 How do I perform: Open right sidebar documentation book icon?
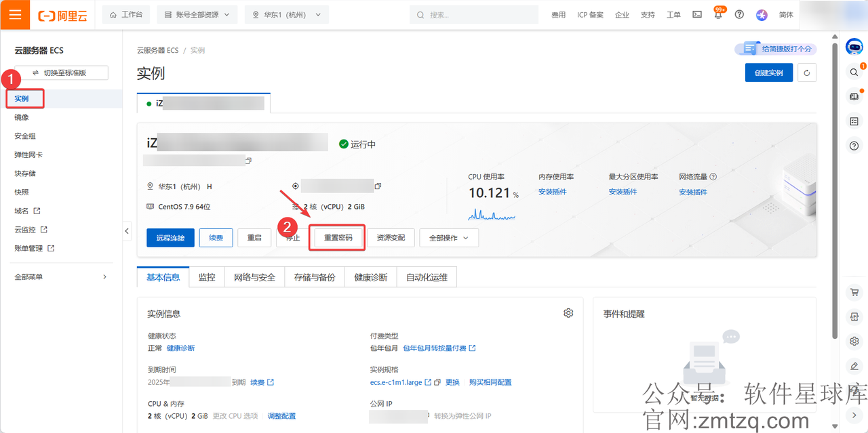click(x=854, y=97)
